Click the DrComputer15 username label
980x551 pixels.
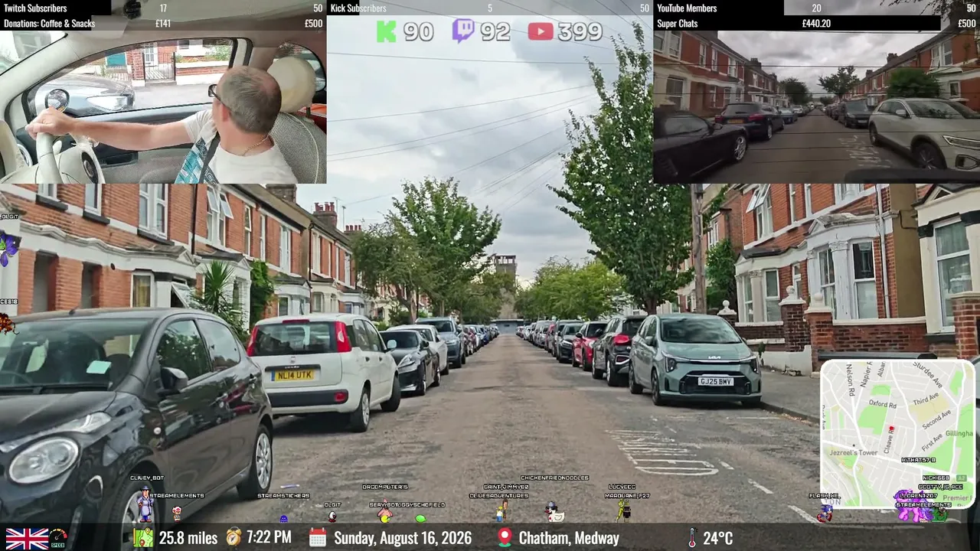(385, 487)
